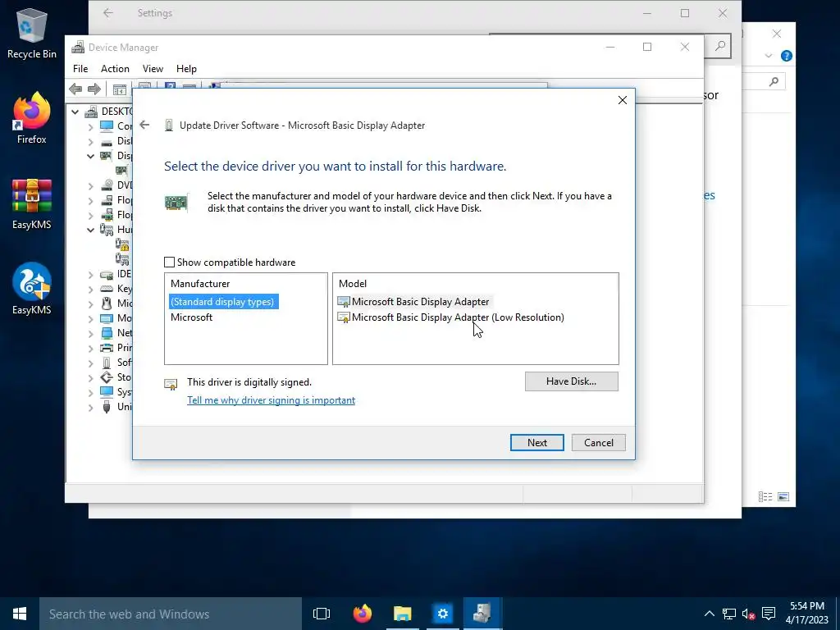Select the display adapter device under Display adapters
This screenshot has width=840, height=630.
point(121,171)
